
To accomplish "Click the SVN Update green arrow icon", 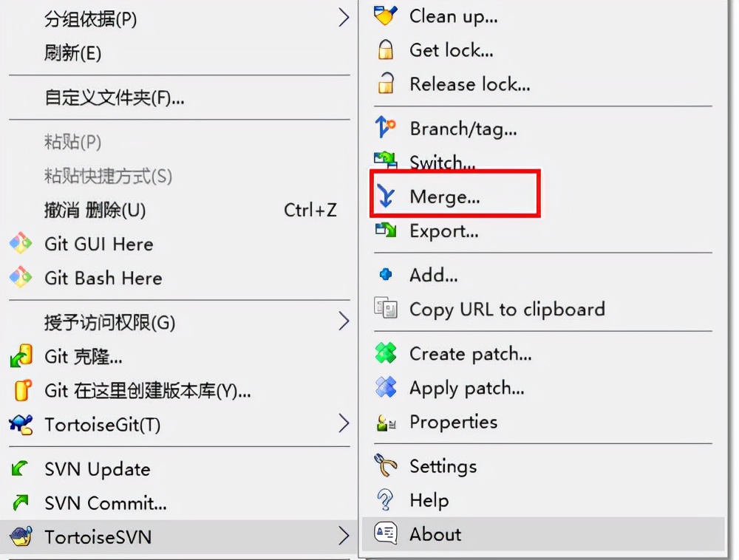I will pos(20,468).
